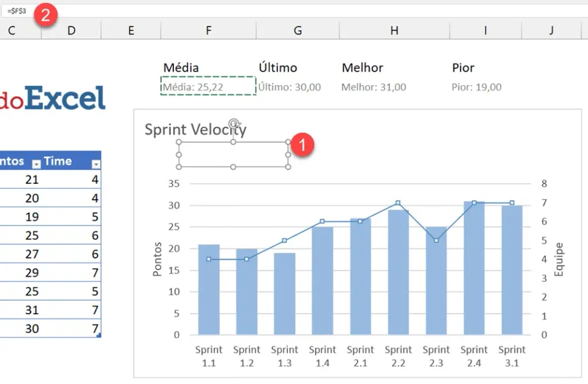Open the Time column filter dropdown
Screen dimensions: 588x384
click(x=96, y=164)
